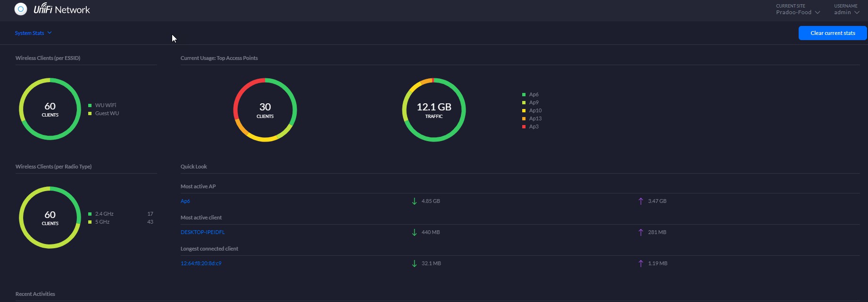Click the purple upload arrow for Ap6

[x=641, y=201]
